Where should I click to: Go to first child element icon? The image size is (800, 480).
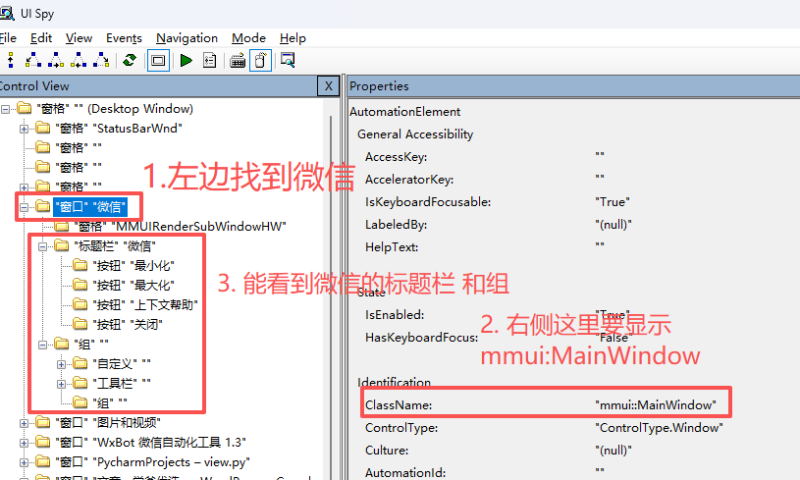(x=33, y=60)
